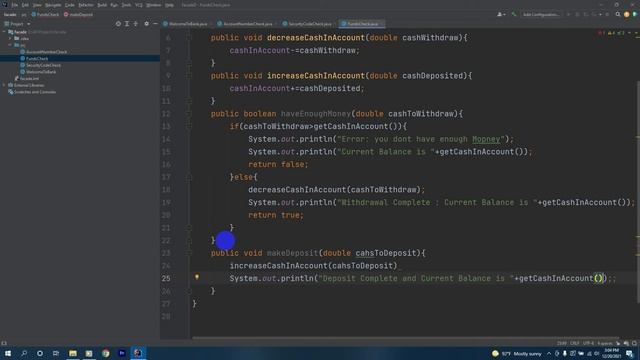Click the locate file target icon
This screenshot has height=360, width=640.
(x=118, y=24)
